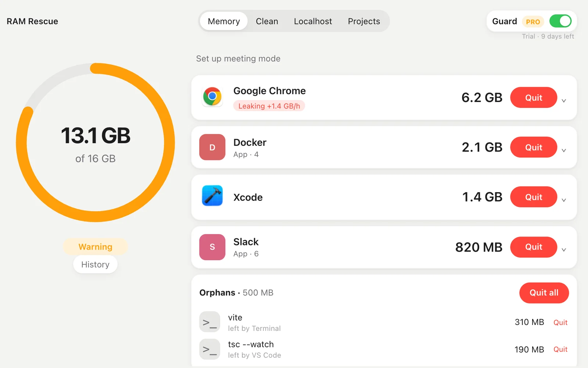Viewport: 588px width, 368px height.
Task: Select the Localhost tab
Action: click(x=313, y=21)
